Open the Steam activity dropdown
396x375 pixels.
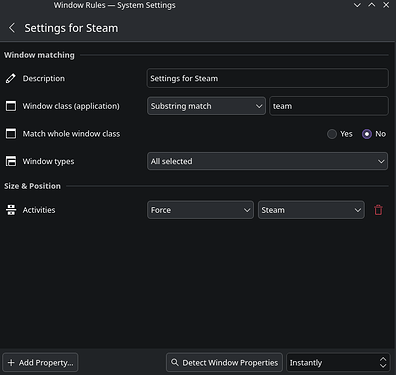point(311,210)
